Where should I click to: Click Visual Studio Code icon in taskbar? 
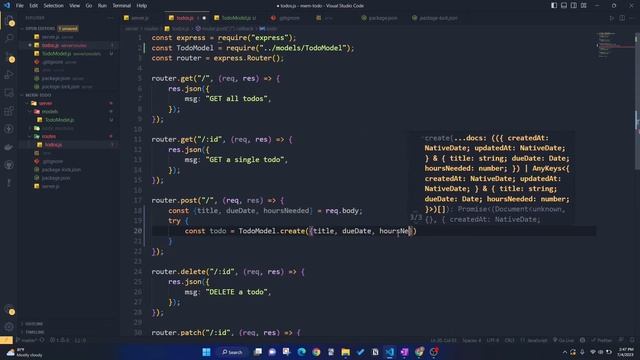point(389,352)
